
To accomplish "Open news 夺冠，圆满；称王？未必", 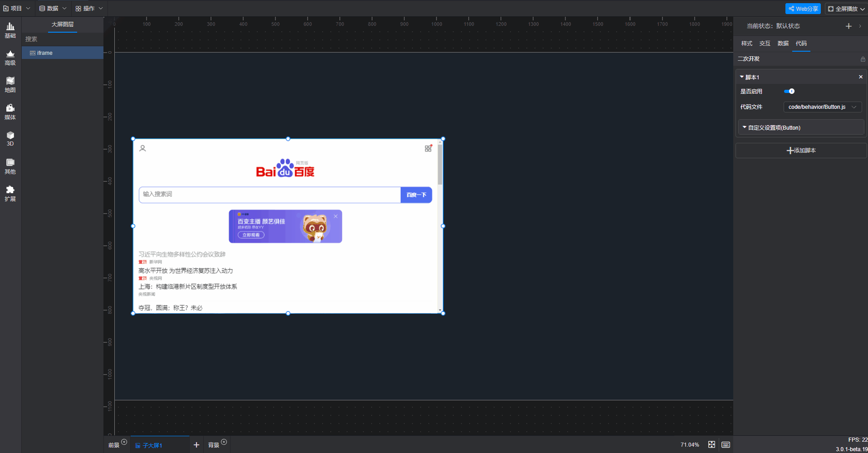I will (171, 308).
